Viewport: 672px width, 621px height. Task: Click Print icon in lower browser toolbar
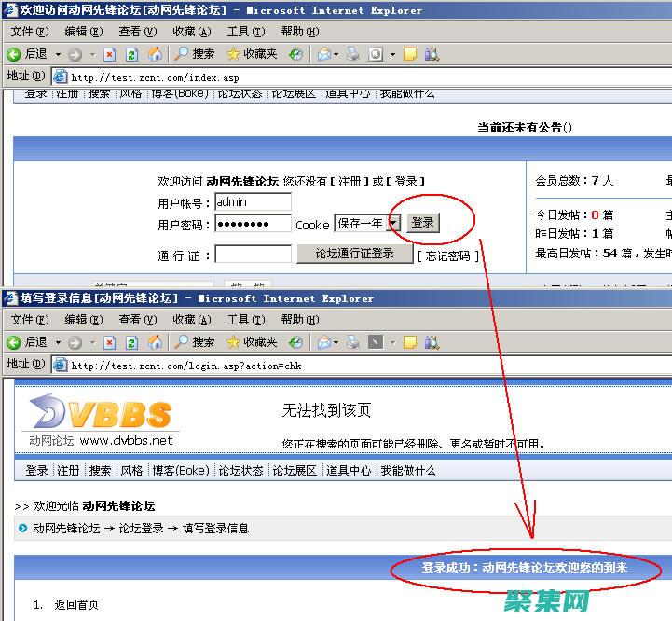(353, 342)
